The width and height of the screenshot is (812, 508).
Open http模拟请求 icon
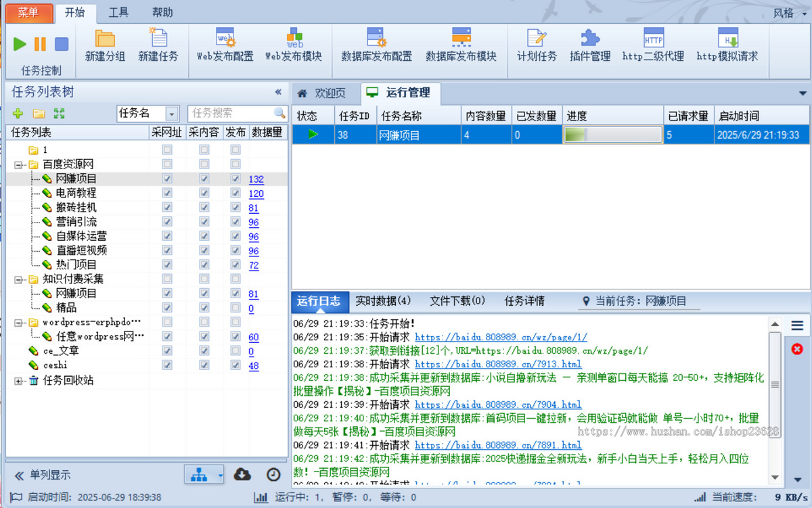click(727, 37)
